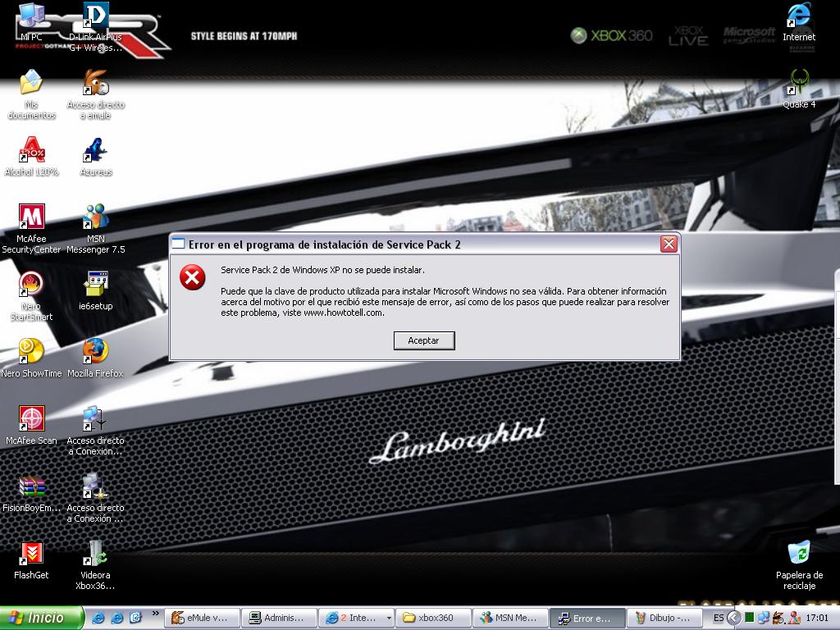Click the MSN Messenger tray icon

793,618
